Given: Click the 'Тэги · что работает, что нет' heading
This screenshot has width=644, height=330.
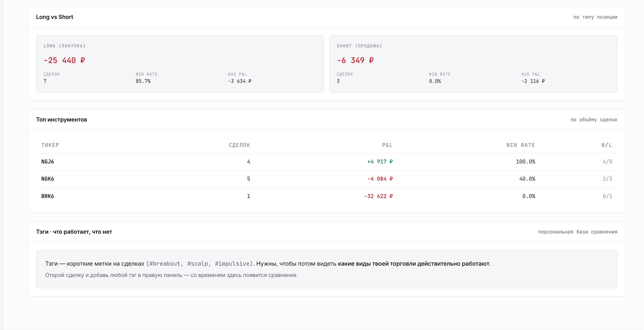Looking at the screenshot, I should point(74,232).
